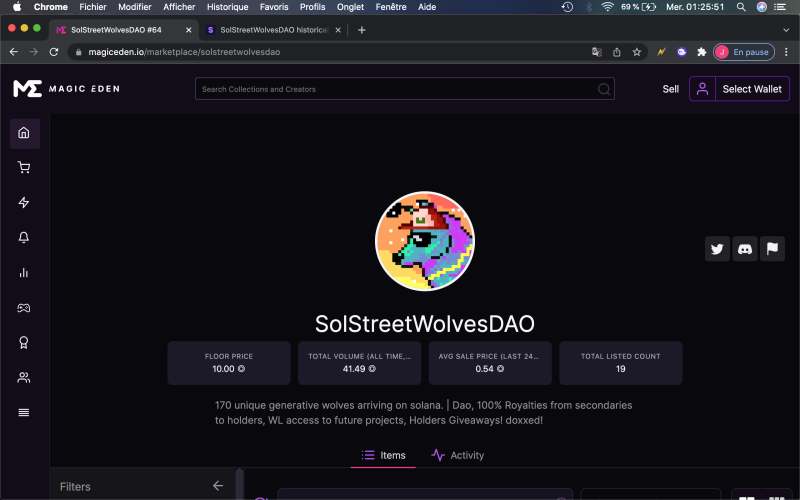The height and width of the screenshot is (500, 800).
Task: Click the SolStreetWolvesDAO wolf avatar image
Action: pos(424,241)
